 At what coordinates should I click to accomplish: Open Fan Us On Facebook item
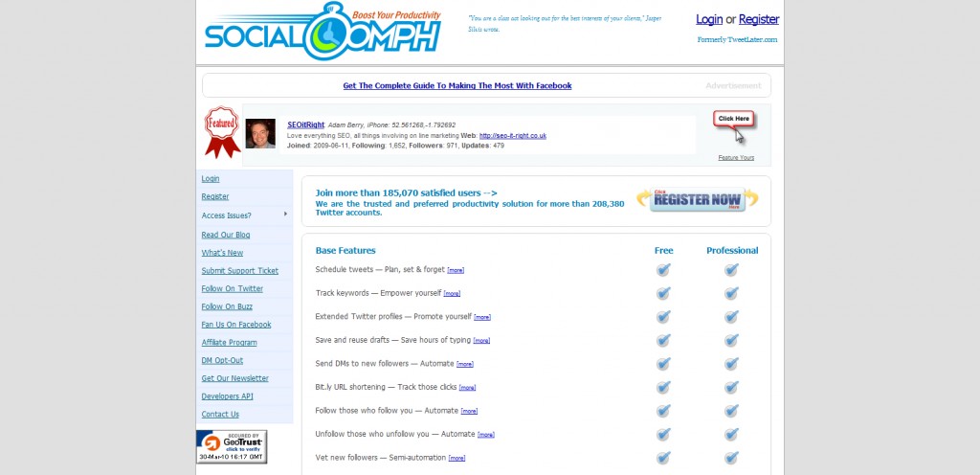click(x=236, y=325)
